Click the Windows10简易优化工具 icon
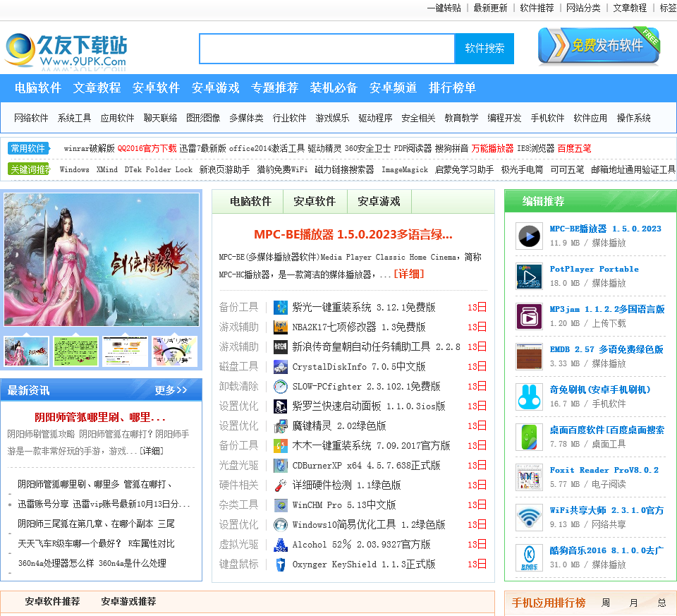The image size is (677, 616). [x=281, y=525]
